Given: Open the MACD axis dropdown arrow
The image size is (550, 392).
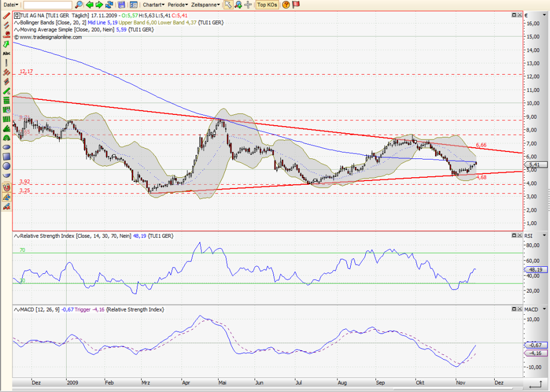Looking at the screenshot, I should [545, 309].
